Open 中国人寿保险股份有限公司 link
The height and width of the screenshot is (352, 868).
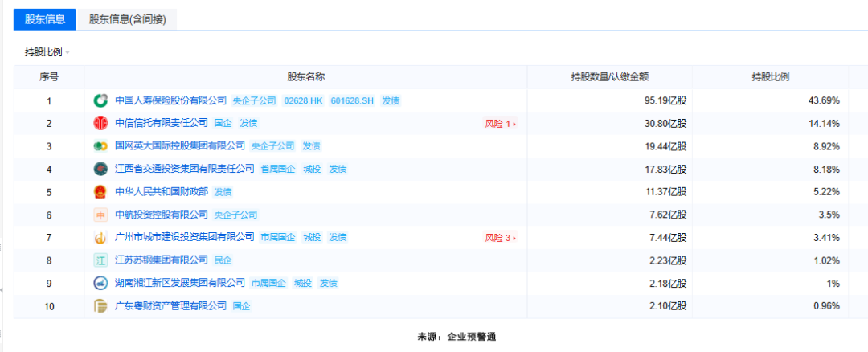pyautogui.click(x=171, y=100)
